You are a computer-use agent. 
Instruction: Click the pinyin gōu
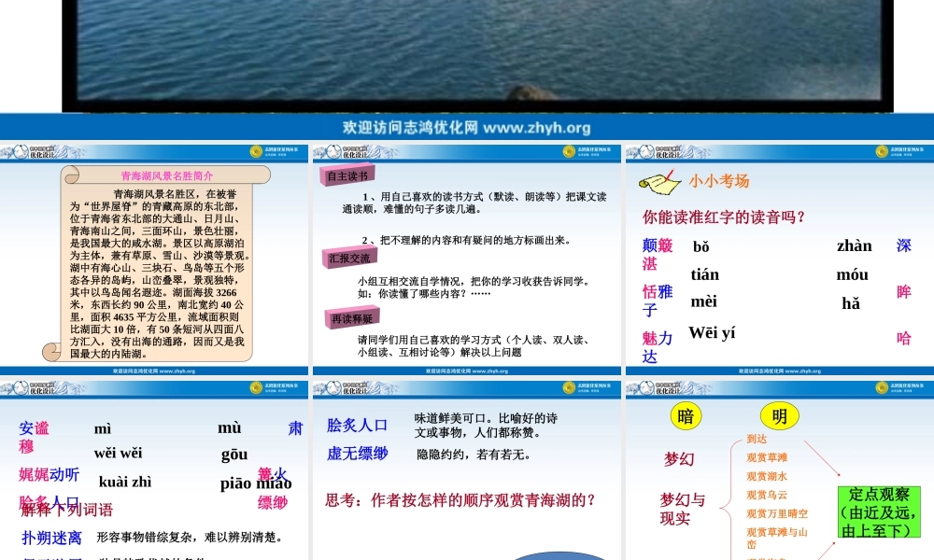234,455
